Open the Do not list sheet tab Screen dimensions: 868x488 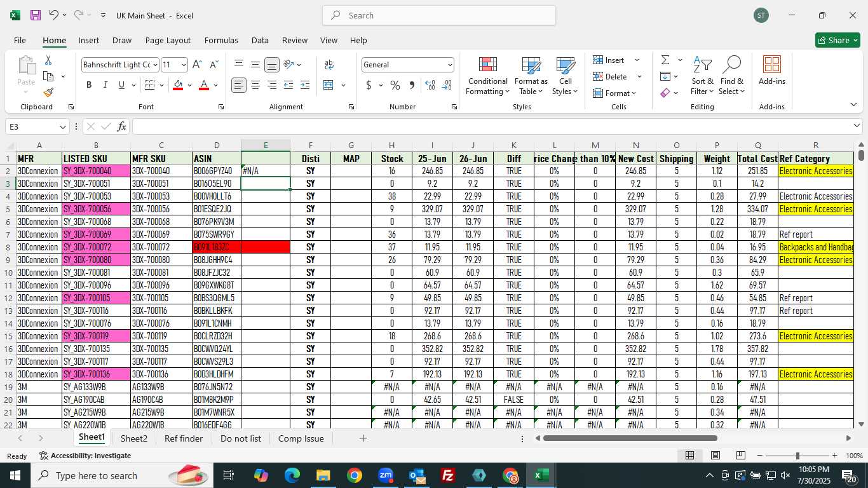(241, 438)
